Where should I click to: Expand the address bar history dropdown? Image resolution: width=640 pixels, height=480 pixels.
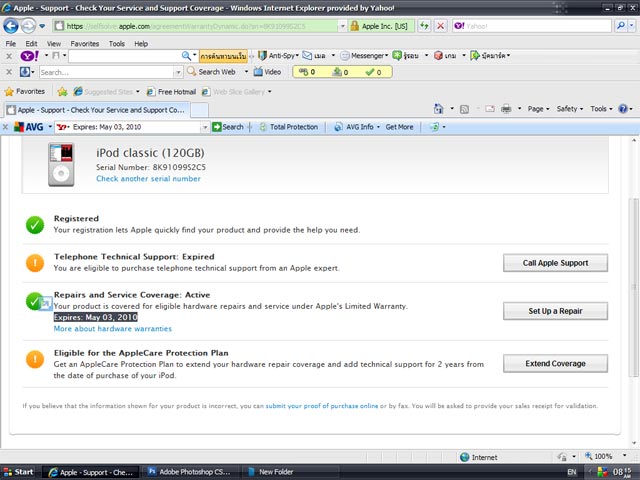point(342,26)
